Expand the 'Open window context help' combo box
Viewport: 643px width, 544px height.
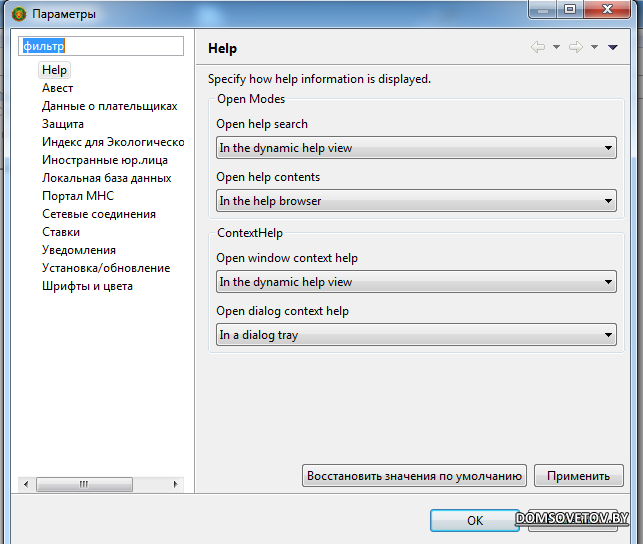pos(416,282)
